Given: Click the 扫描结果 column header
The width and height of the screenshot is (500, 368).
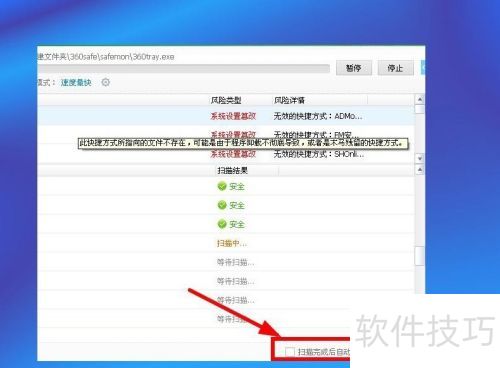Looking at the screenshot, I should coord(232,171).
